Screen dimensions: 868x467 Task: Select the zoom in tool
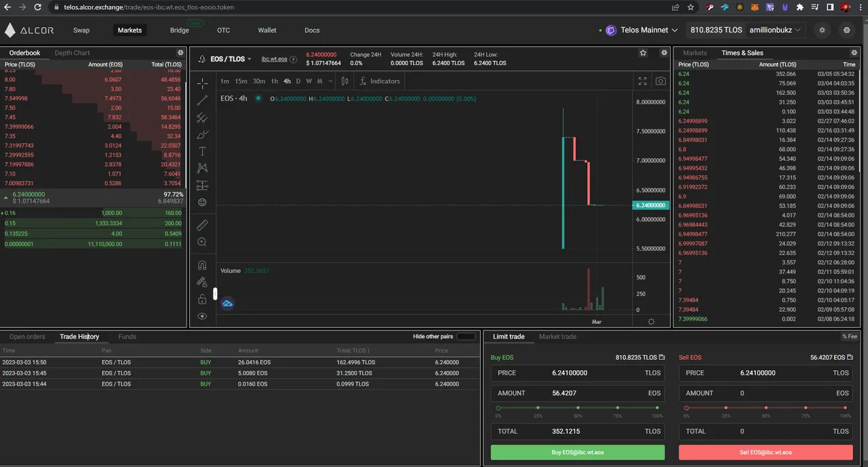[202, 242]
